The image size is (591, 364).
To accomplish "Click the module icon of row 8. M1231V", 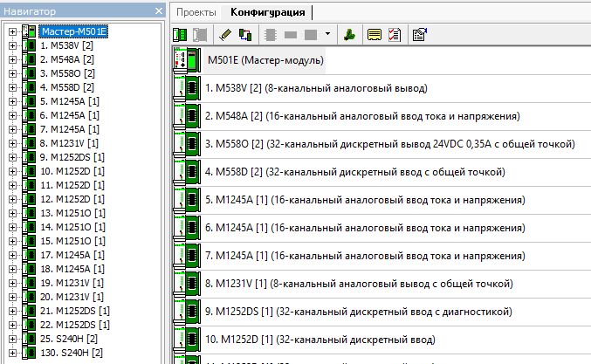I will click(x=187, y=284).
